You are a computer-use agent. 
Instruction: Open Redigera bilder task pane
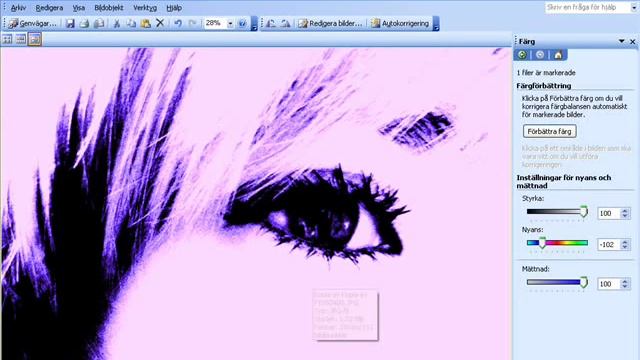click(x=330, y=24)
